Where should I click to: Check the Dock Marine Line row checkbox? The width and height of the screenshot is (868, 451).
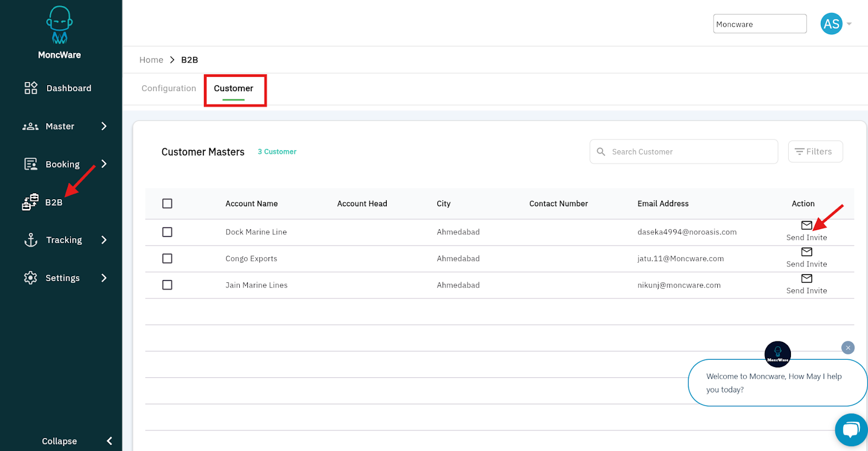[167, 232]
